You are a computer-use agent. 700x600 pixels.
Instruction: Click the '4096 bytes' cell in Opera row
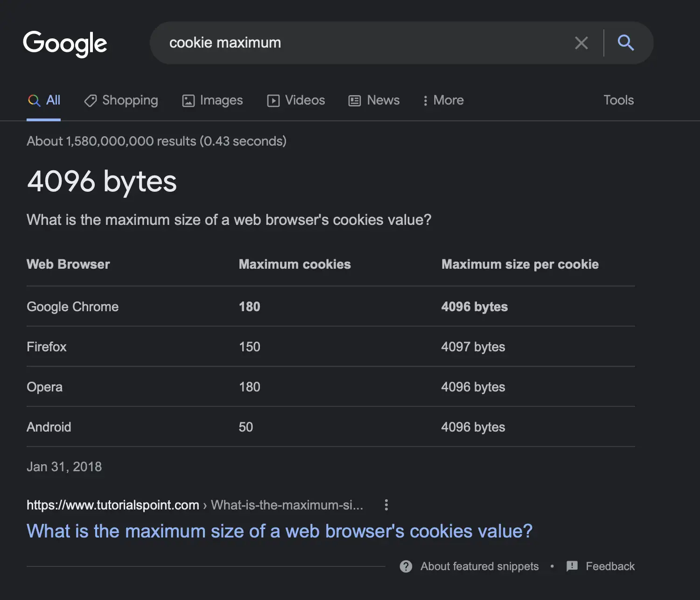[473, 387]
